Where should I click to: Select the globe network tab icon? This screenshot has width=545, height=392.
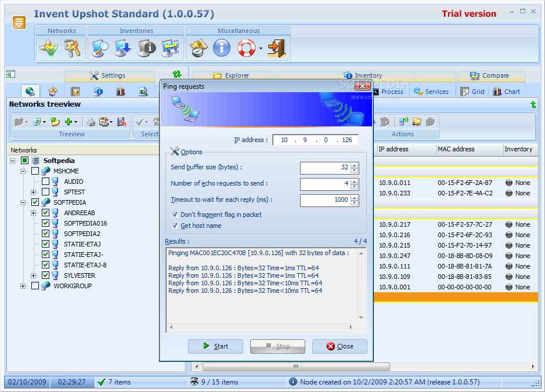click(30, 91)
